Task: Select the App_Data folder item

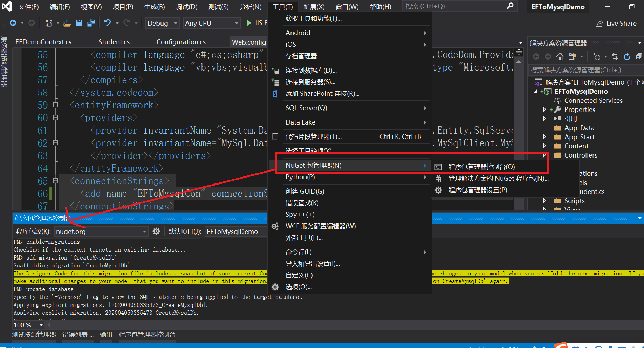Action: point(579,128)
